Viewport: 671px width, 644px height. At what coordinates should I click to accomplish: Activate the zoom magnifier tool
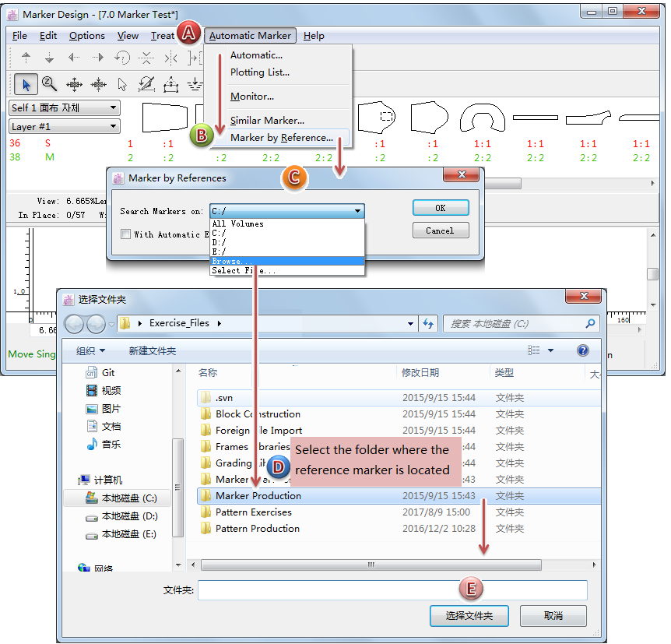(x=50, y=84)
